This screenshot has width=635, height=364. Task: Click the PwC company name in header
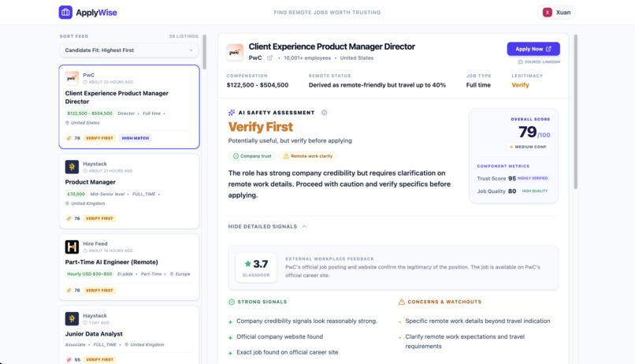coord(255,58)
